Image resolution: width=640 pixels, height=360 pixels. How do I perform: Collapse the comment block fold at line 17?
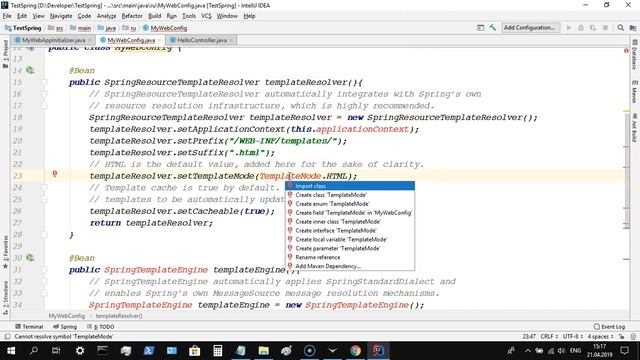click(x=44, y=106)
